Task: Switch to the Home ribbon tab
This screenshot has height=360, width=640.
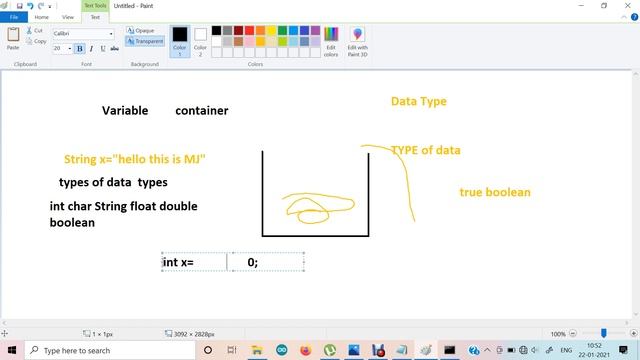Action: coord(41,17)
